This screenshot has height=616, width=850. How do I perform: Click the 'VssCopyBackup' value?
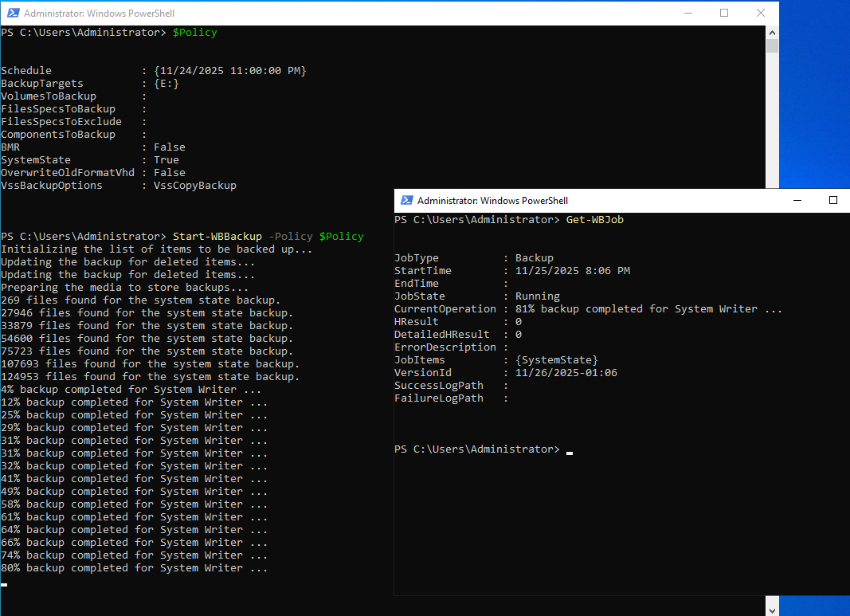(x=194, y=186)
